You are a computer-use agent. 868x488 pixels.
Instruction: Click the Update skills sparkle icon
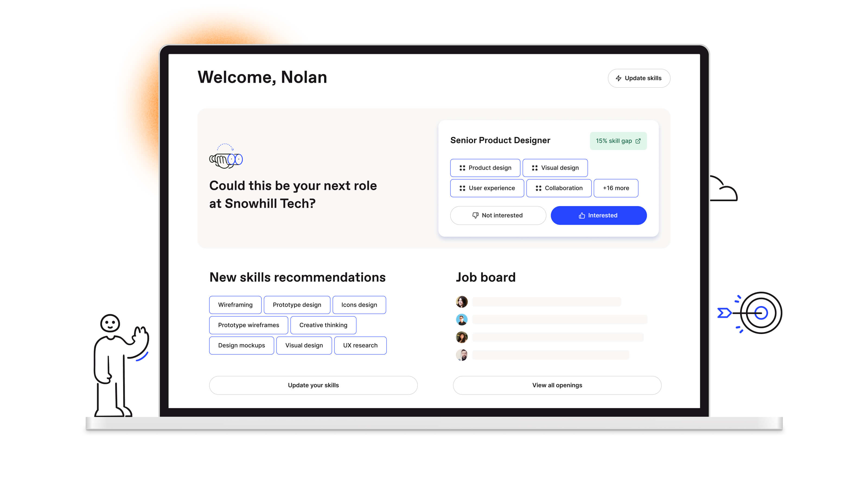tap(619, 78)
